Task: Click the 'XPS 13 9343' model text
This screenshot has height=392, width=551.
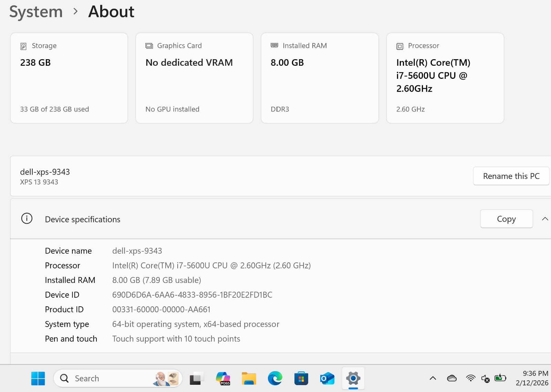Action: coord(39,182)
